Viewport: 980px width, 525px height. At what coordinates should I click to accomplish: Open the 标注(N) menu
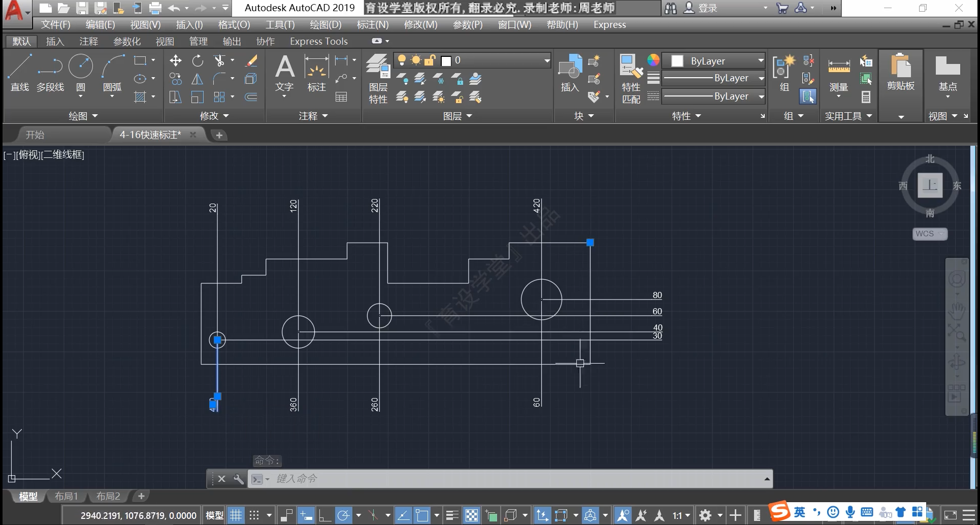373,24
